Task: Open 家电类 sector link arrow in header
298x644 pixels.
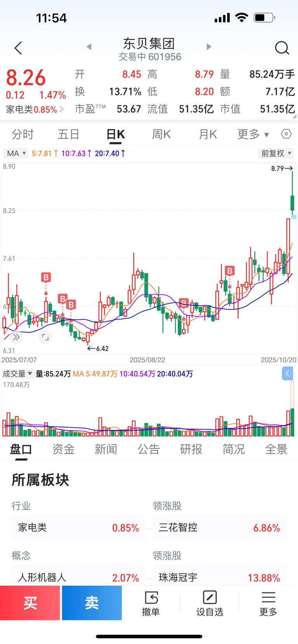Action: (62, 110)
